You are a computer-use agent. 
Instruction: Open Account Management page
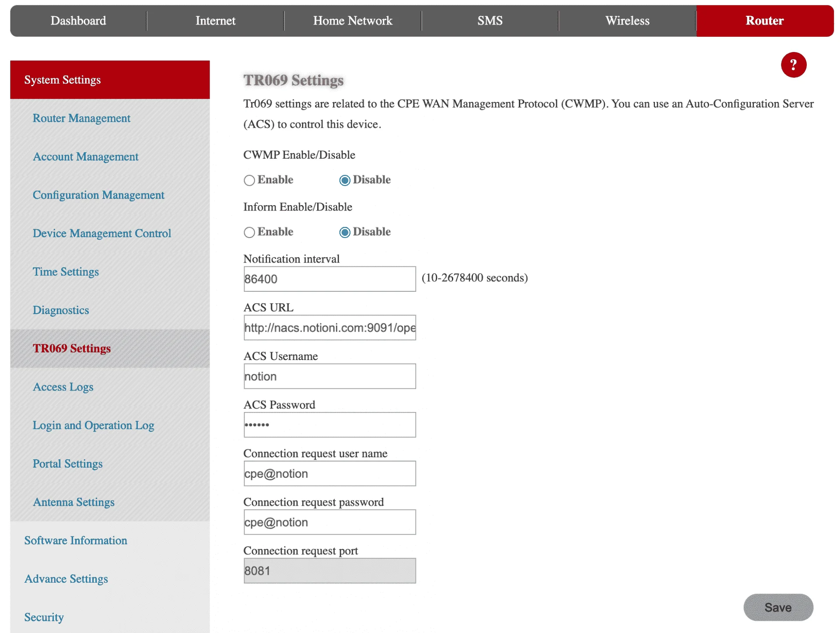(110, 157)
